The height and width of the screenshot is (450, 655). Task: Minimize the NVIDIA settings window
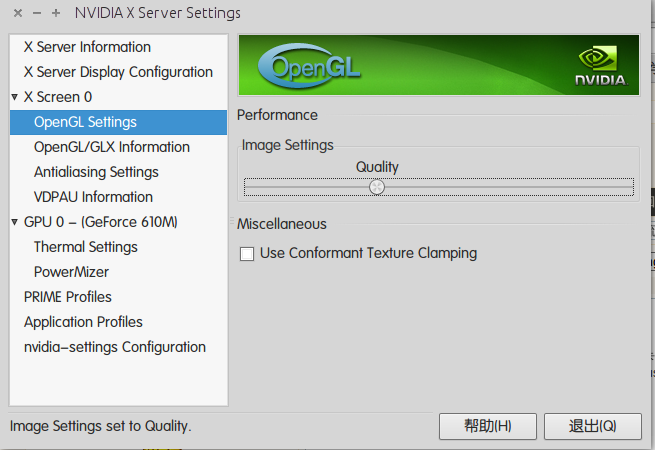click(37, 13)
